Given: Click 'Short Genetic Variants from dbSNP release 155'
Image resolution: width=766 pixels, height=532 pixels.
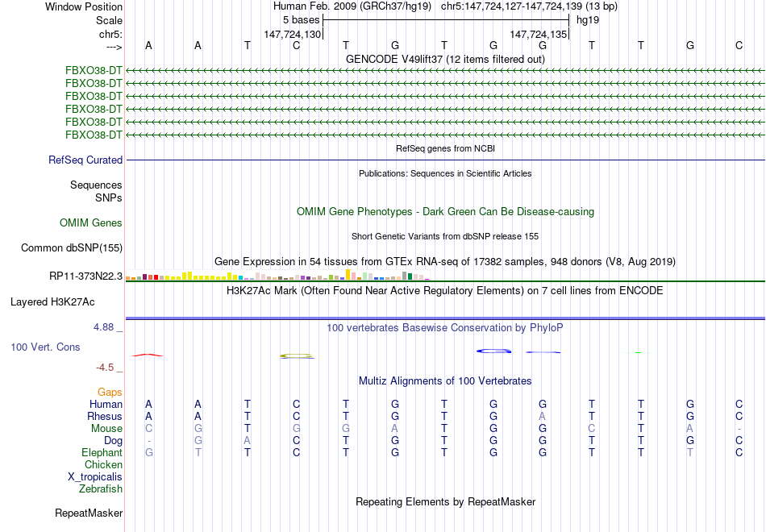Looking at the screenshot, I should pos(445,236).
